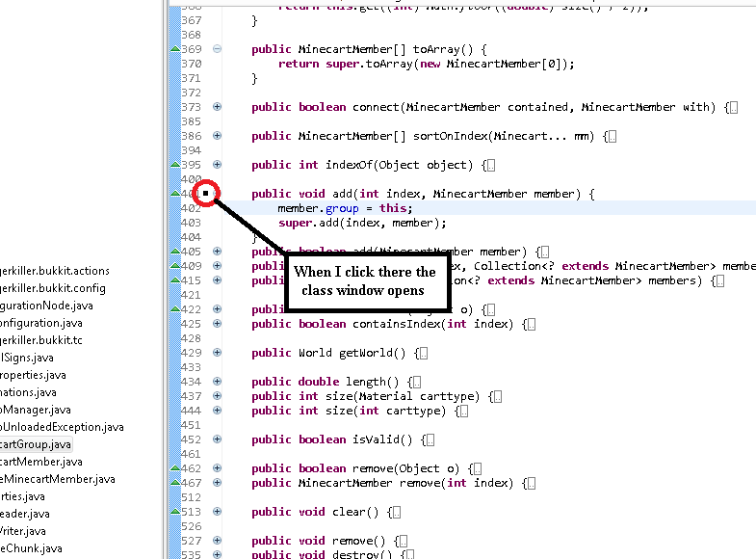Open the ...pUnloadedException.java file

click(62, 427)
